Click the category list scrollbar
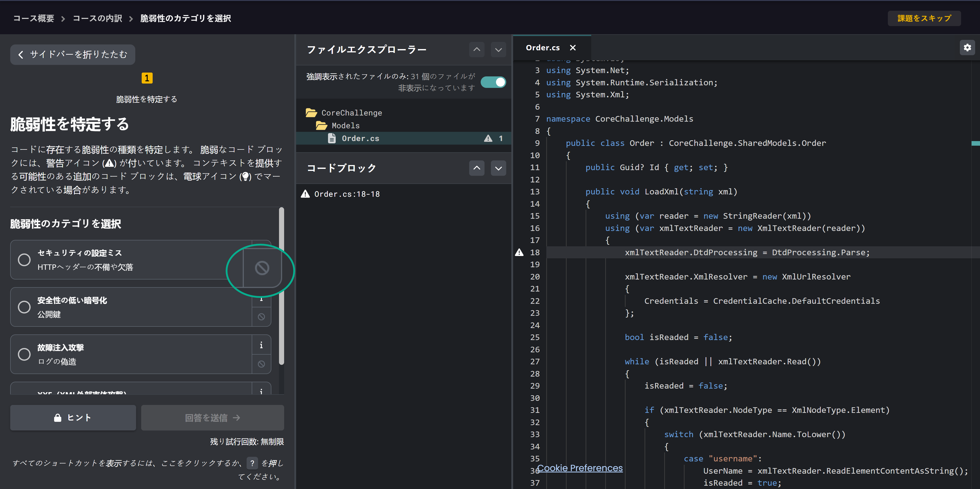Screen dimensions: 980x489 [282, 286]
